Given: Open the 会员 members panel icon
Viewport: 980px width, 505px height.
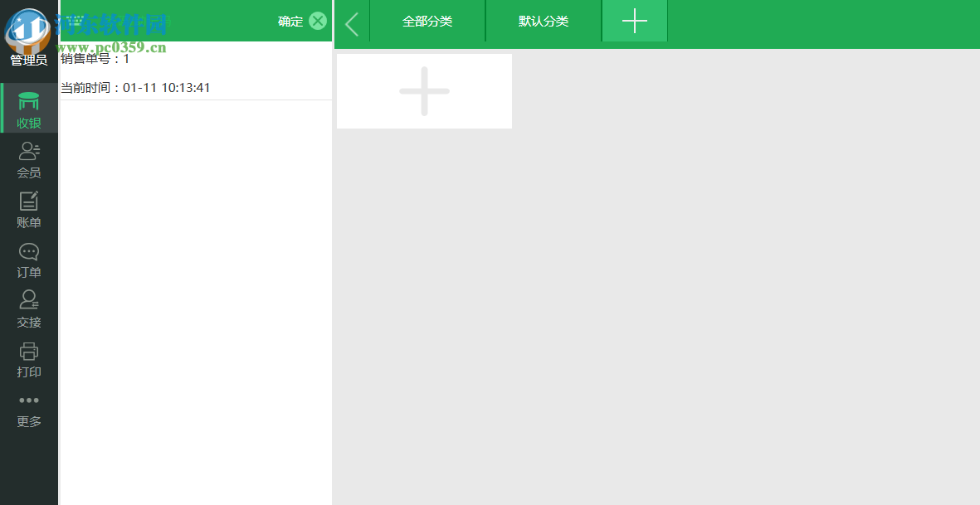Looking at the screenshot, I should [28, 158].
